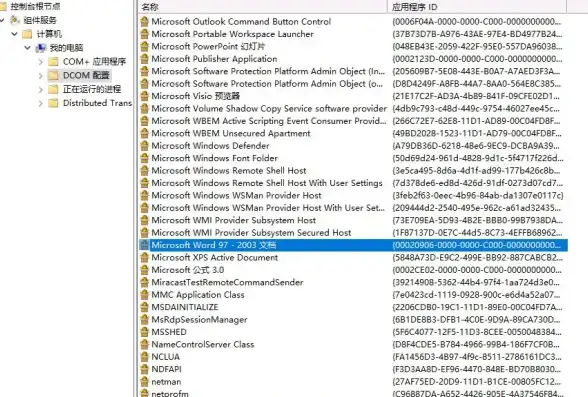Click the Microsoft Windows WSMan Provider Host icon

144,195
